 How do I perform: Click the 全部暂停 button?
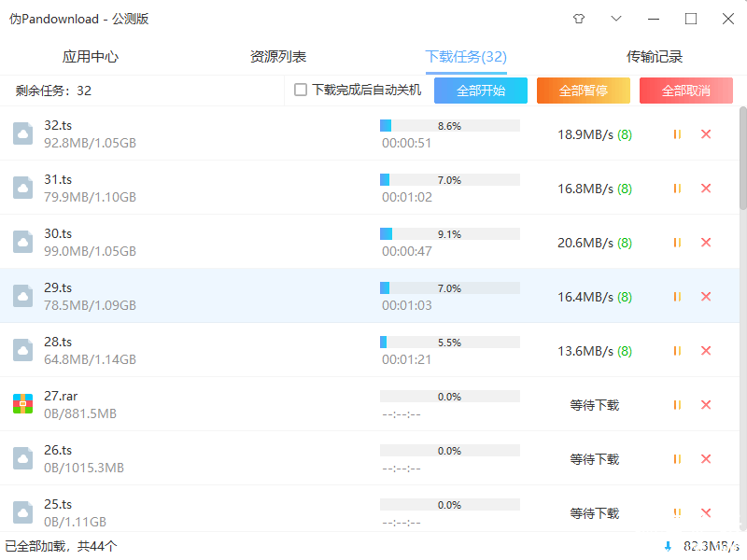click(x=584, y=91)
